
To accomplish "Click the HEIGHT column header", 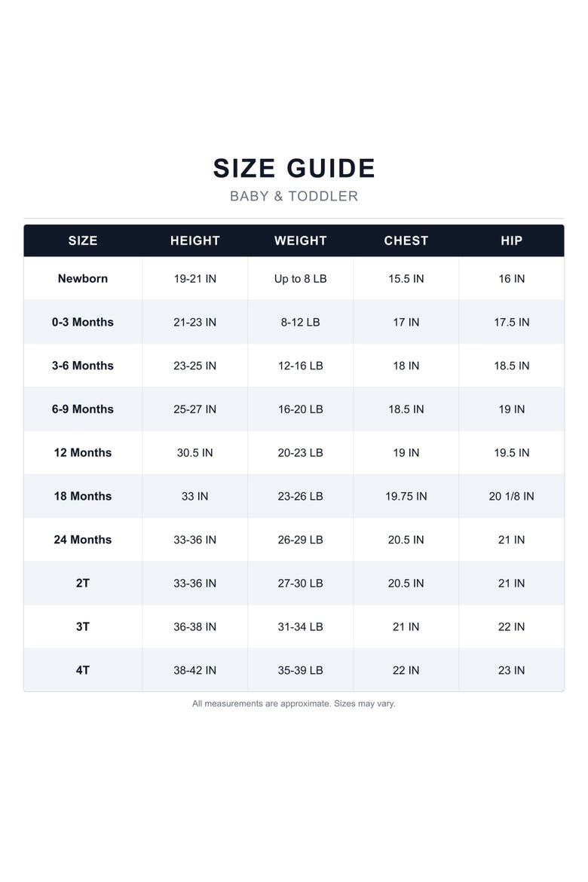I will pyautogui.click(x=194, y=240).
